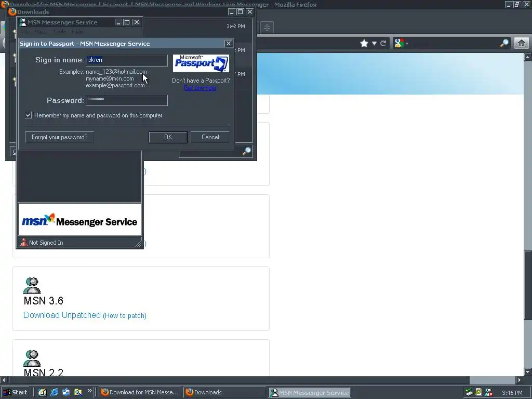This screenshot has height=399, width=532.
Task: Launch Internet Explorer from quick launch
Action: (54, 392)
